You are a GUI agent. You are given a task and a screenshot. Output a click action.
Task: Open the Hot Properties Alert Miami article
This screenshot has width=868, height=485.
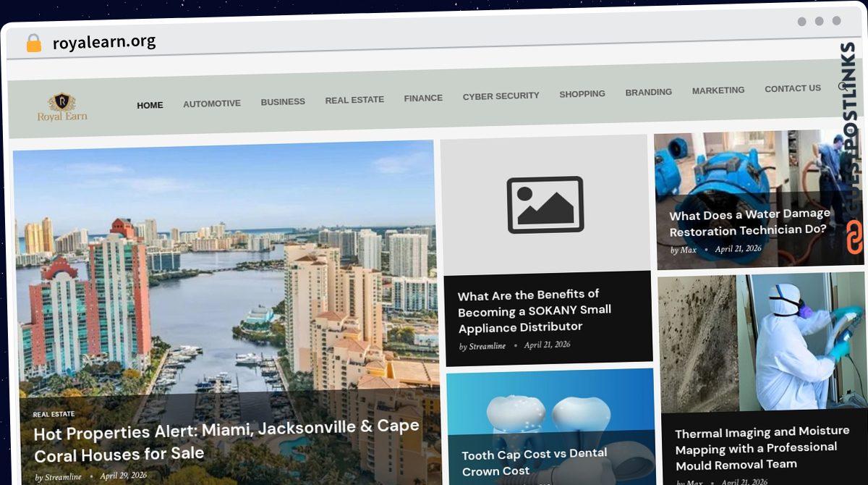click(226, 441)
